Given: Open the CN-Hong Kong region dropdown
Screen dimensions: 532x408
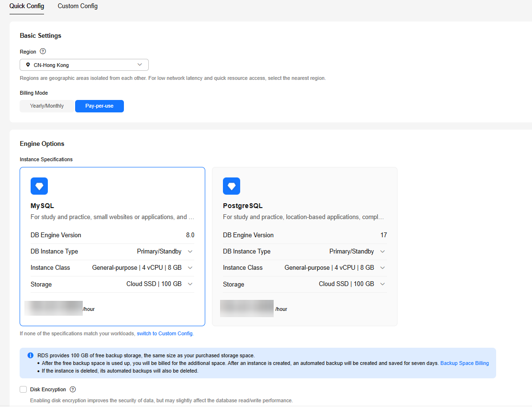Looking at the screenshot, I should point(84,65).
